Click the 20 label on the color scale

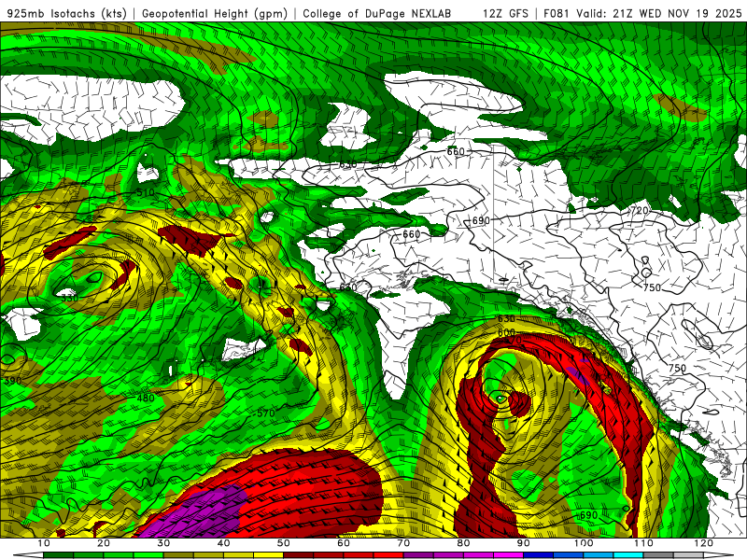coord(104,543)
